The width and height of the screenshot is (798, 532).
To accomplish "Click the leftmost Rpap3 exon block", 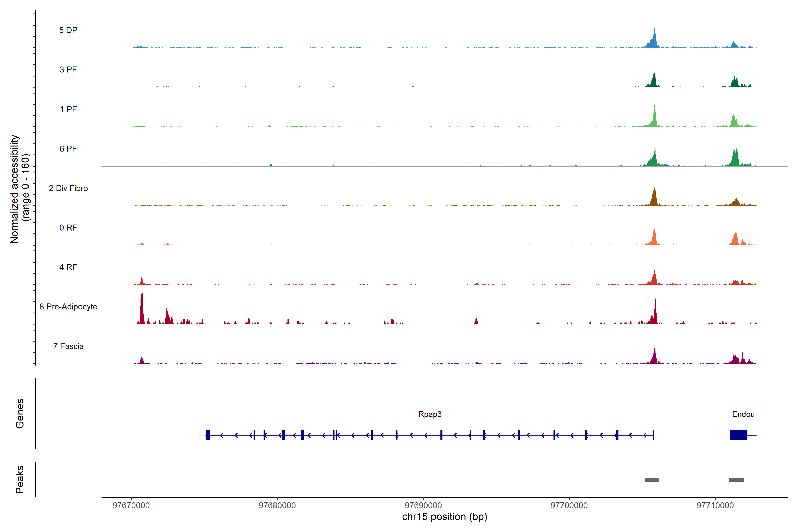I will (208, 435).
